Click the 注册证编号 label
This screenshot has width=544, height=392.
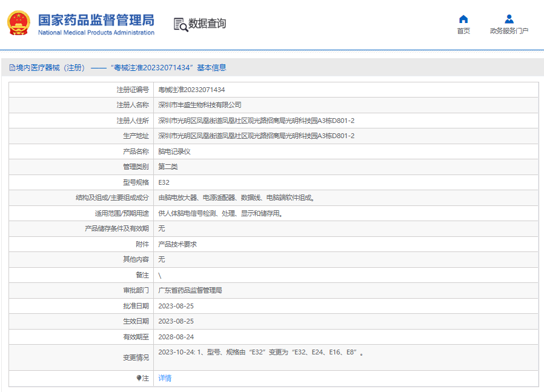[133, 90]
